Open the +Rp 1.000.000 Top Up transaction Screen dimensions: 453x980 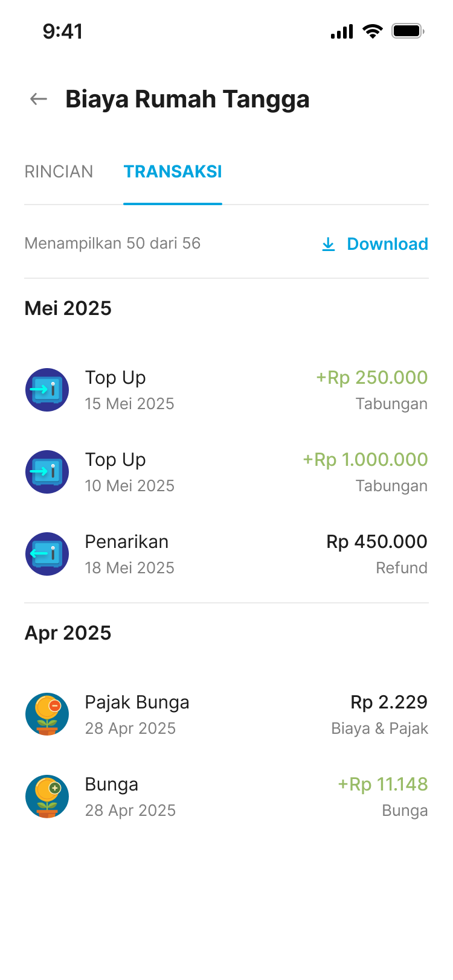coord(242,472)
